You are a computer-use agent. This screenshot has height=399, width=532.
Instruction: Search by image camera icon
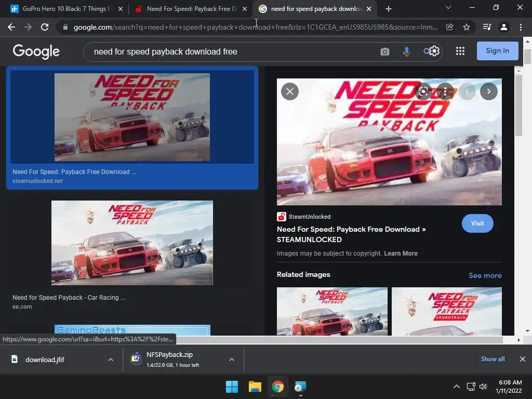(x=385, y=51)
